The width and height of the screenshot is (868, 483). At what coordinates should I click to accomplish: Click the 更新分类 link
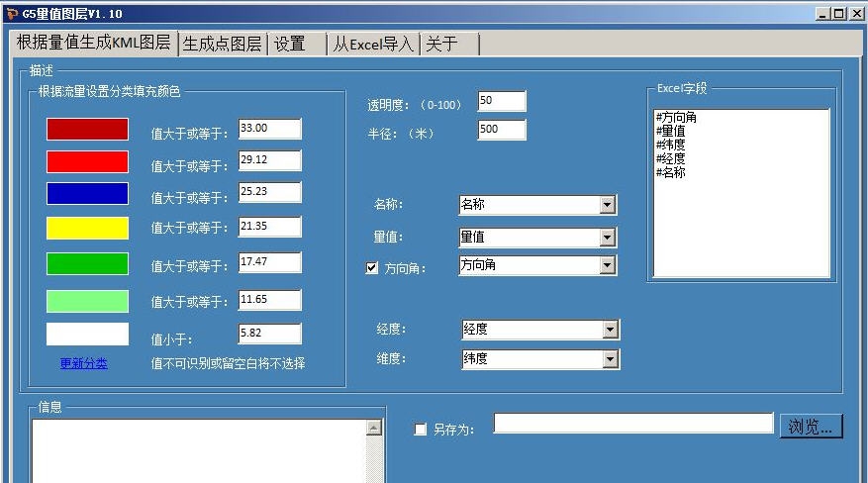coord(83,363)
